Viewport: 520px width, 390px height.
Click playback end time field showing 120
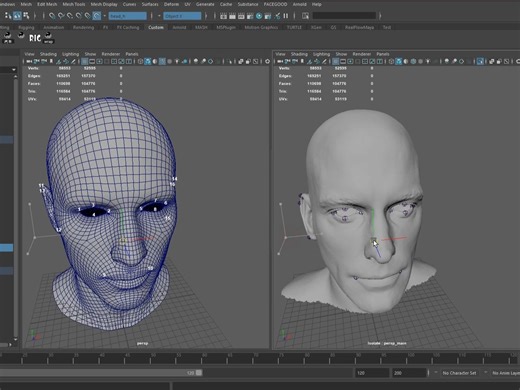click(372, 373)
